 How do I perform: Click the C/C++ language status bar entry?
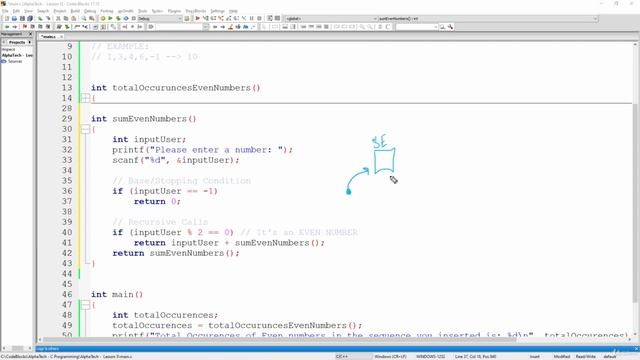click(342, 356)
